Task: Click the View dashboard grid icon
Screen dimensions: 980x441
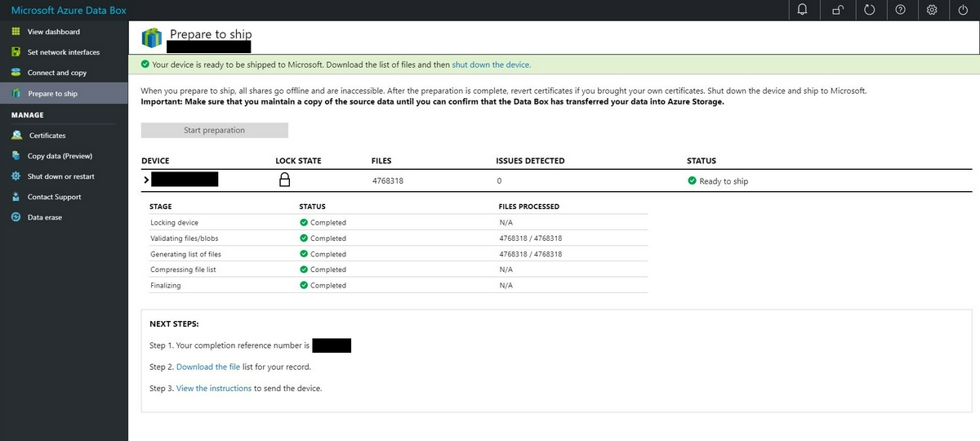Action: pos(16,32)
